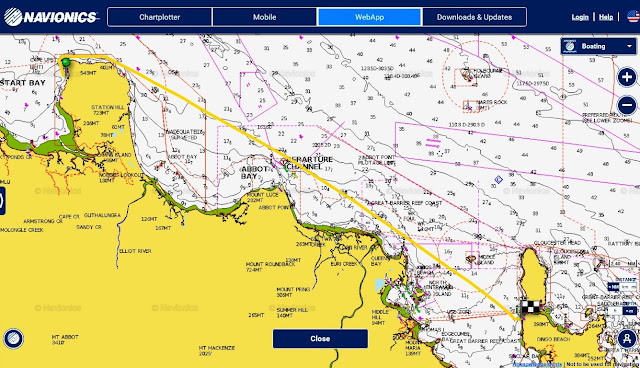Click the Close button
This screenshot has height=368, width=640.
point(320,339)
